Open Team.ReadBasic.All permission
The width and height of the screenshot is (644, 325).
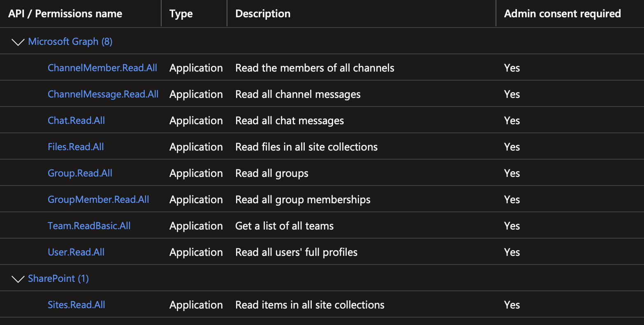(89, 226)
